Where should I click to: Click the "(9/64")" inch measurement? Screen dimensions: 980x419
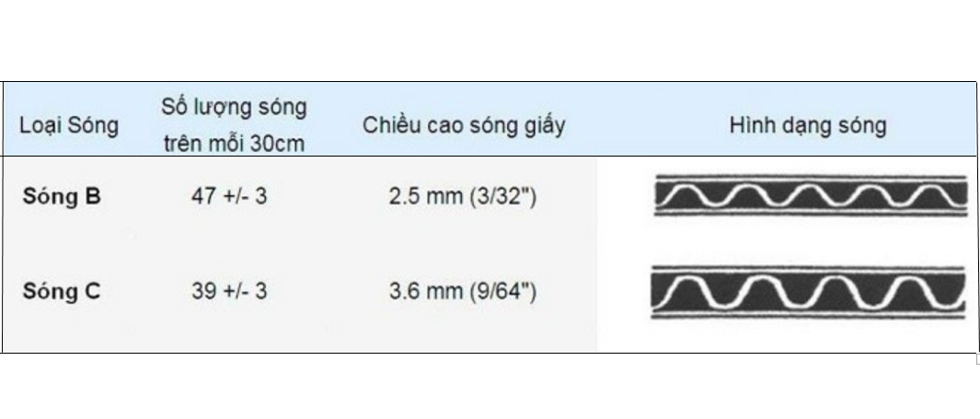pos(502,292)
